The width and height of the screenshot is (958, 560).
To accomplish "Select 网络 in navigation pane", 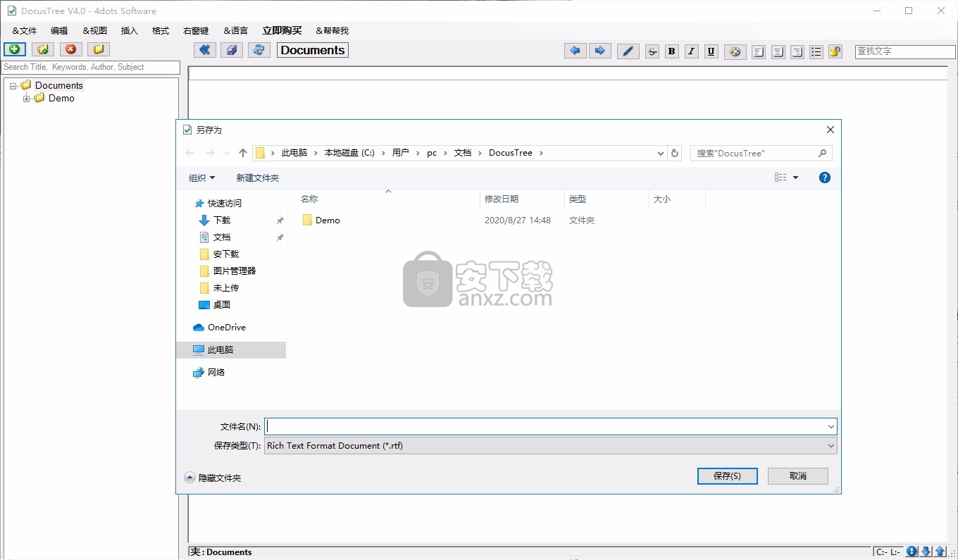I will (216, 373).
